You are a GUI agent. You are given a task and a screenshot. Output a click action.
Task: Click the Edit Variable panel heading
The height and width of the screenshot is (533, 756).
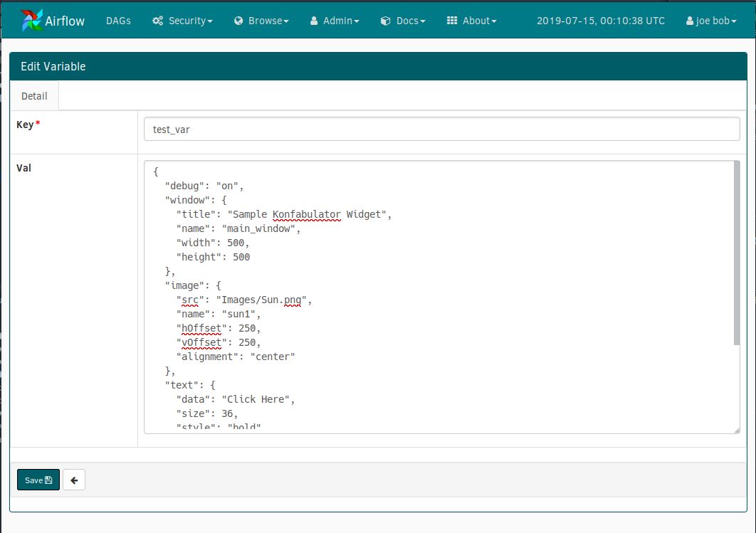(53, 66)
